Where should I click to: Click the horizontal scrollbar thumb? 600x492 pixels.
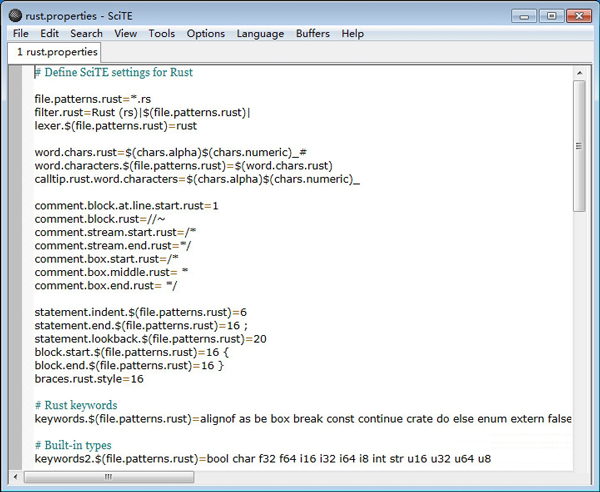tap(109, 477)
